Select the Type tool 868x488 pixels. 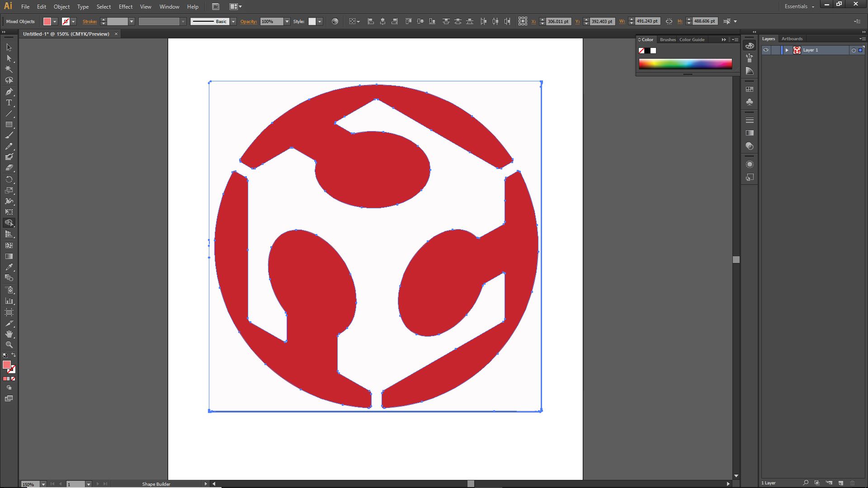coord(9,103)
